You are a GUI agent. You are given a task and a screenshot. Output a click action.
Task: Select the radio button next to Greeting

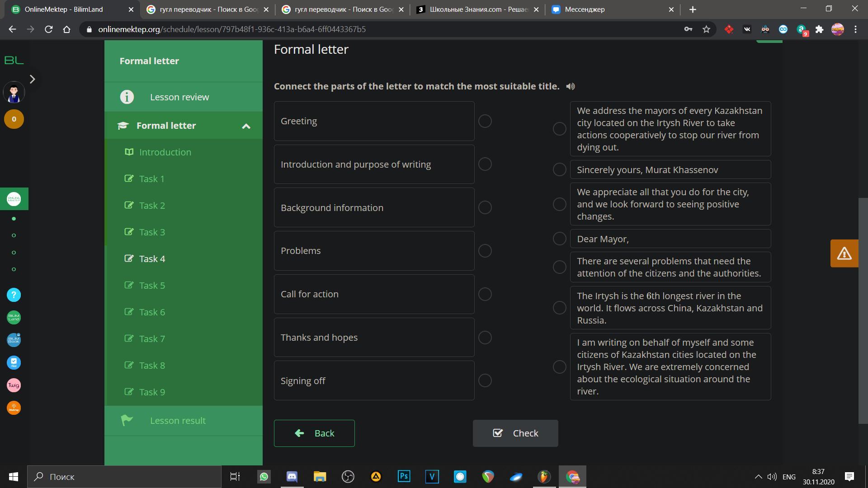(485, 121)
